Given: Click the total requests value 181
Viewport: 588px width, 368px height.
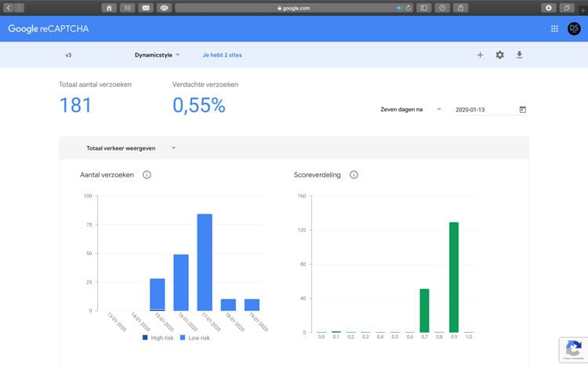Looking at the screenshot, I should (x=75, y=105).
